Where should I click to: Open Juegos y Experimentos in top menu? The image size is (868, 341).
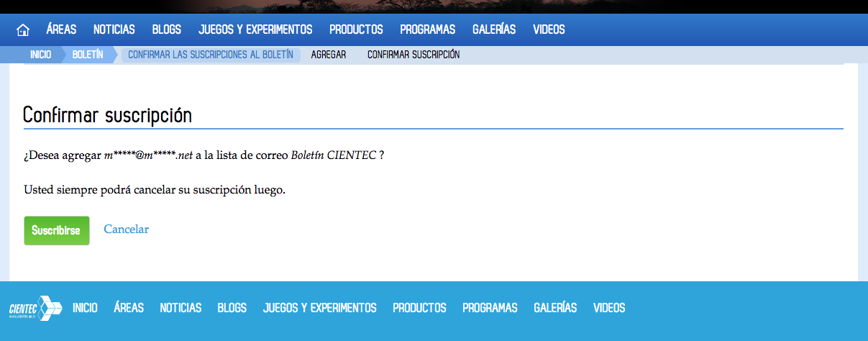255,30
